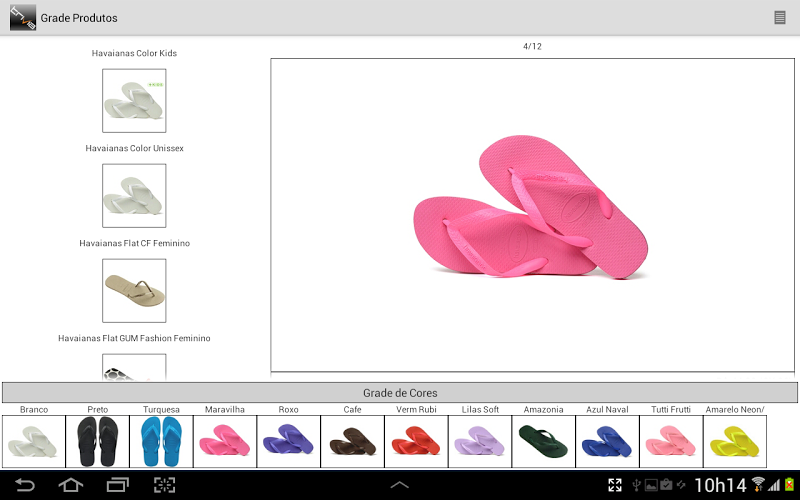Pick the Roxo purple swatch

[x=289, y=441]
